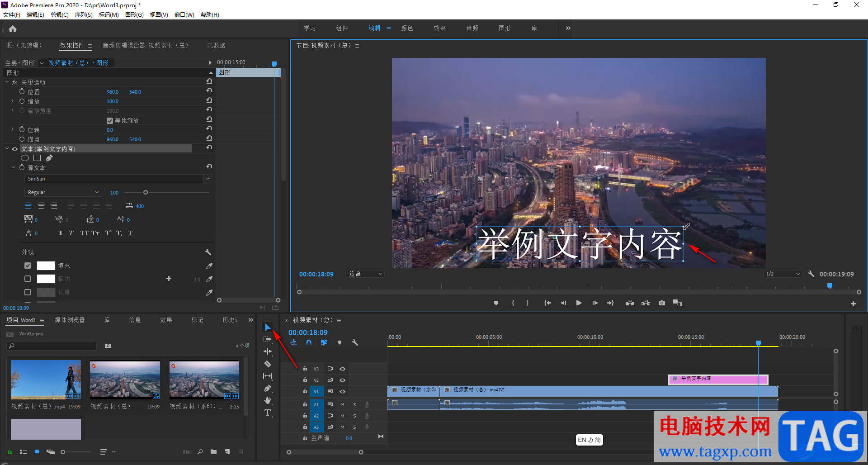Select the Type tool
The image size is (868, 465).
click(268, 413)
